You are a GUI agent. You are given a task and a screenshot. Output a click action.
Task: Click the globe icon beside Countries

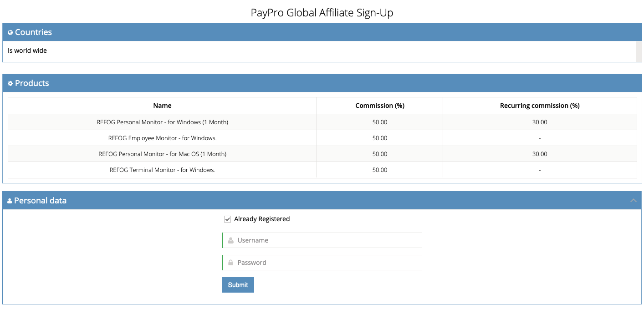coord(10,33)
